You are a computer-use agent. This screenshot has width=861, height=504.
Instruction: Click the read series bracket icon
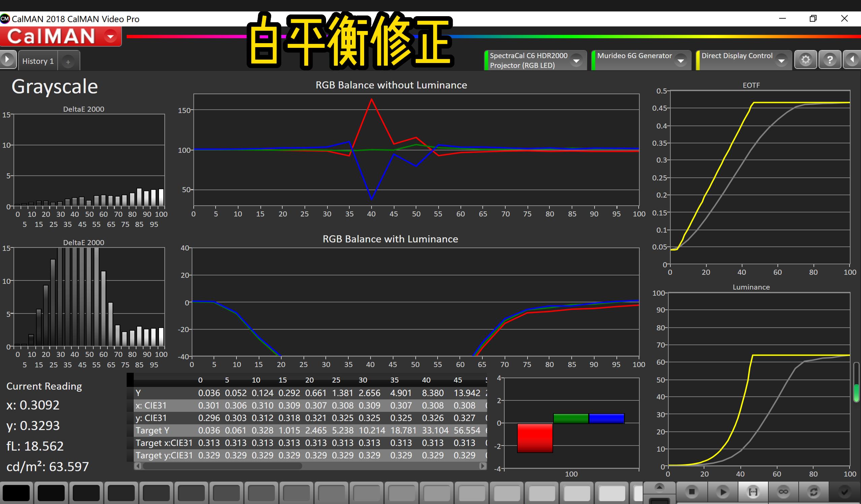(x=753, y=492)
